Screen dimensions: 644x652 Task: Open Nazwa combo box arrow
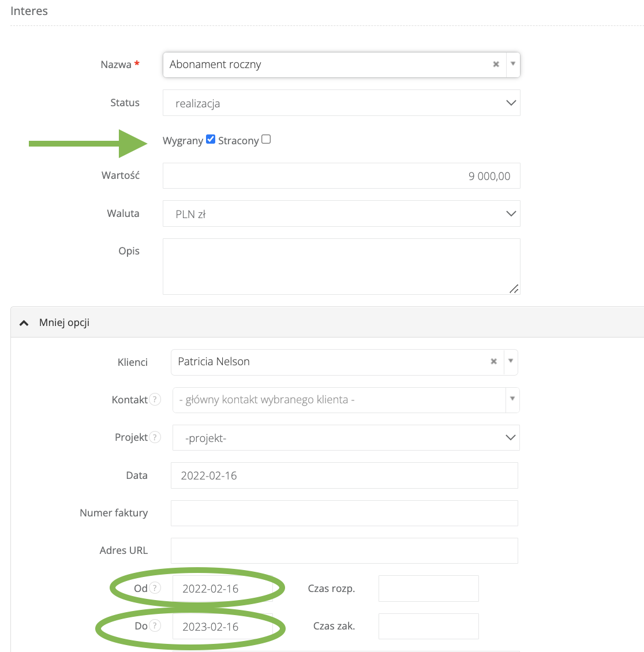tap(513, 65)
